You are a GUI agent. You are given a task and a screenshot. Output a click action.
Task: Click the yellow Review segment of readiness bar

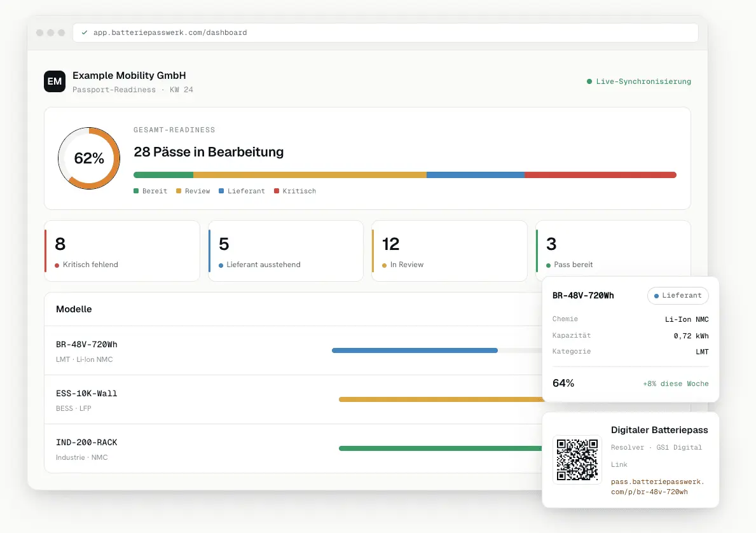click(310, 175)
